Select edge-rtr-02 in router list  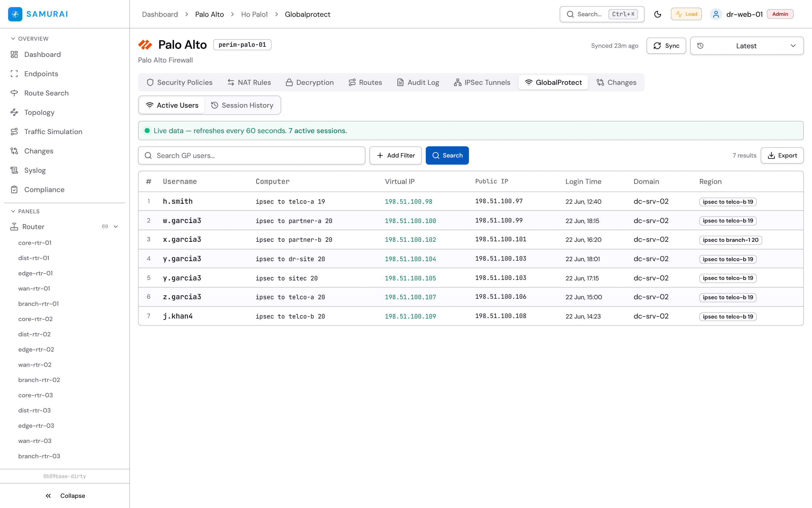point(36,350)
